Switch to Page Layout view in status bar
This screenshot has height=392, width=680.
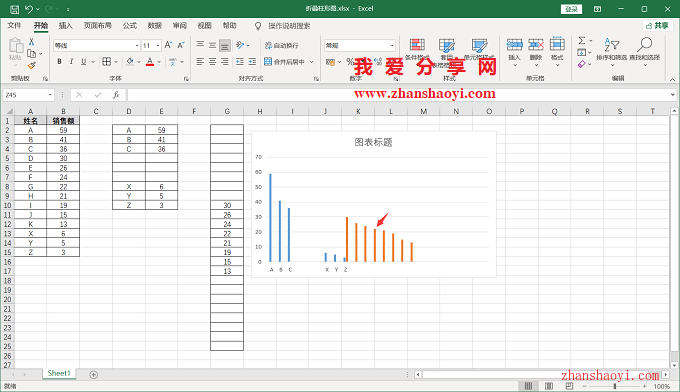coord(549,385)
